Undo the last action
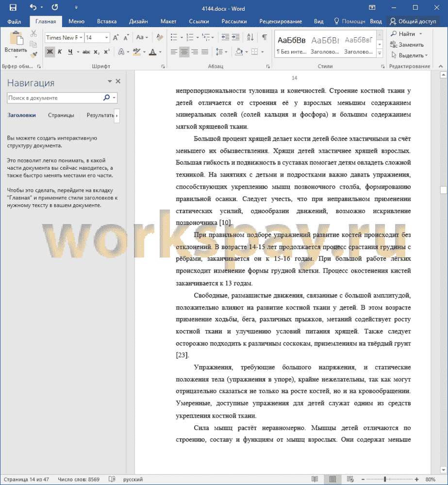 tap(33, 7)
